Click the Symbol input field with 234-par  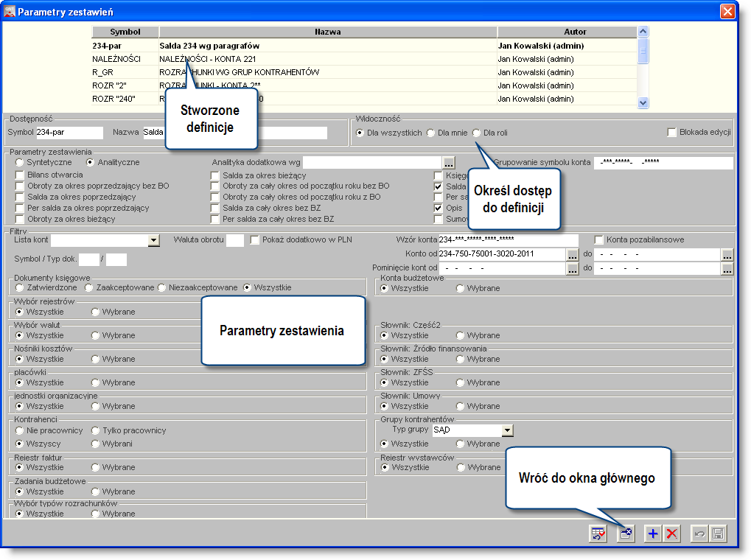(69, 132)
